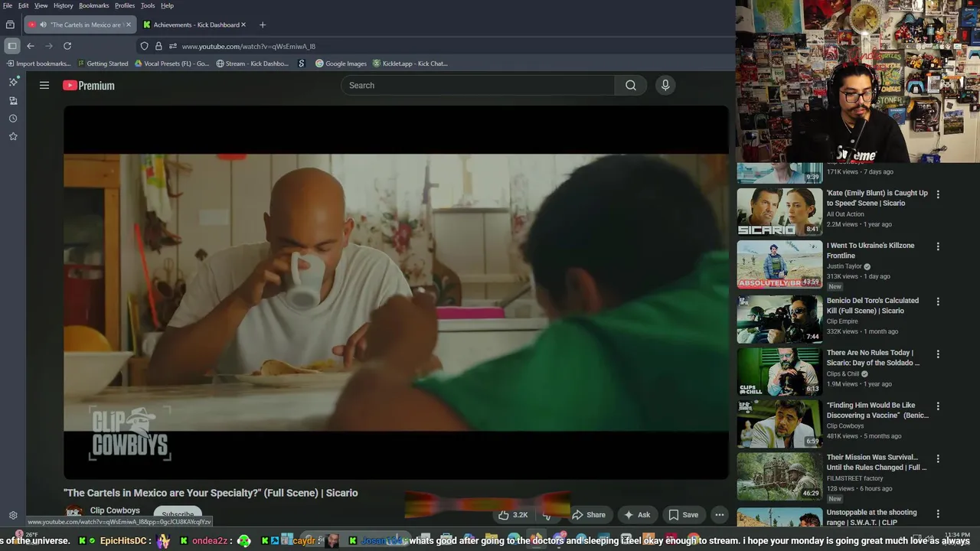Open the Clip Cowboys channel name
The image size is (980, 551).
115,510
